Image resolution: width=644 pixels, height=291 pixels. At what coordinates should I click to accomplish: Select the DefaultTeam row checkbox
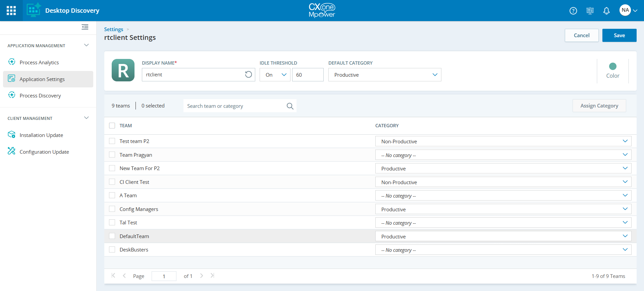112,236
